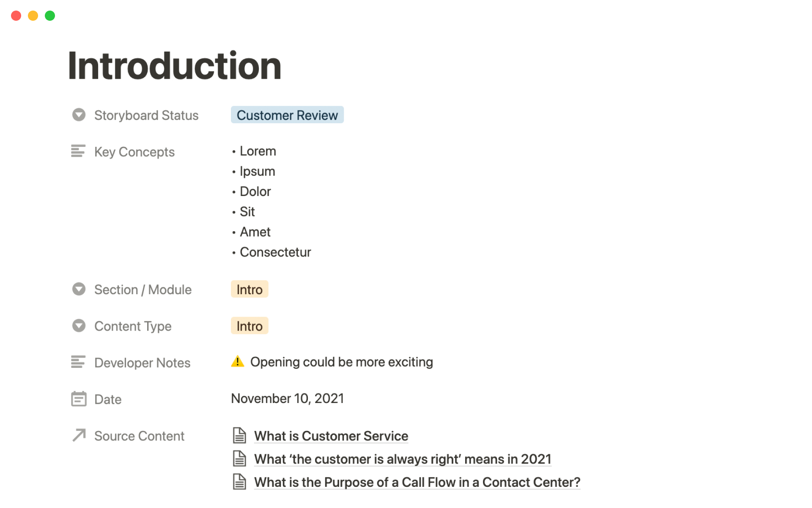Click the Key Concepts text property icon
The height and width of the screenshot is (508, 812).
78,151
